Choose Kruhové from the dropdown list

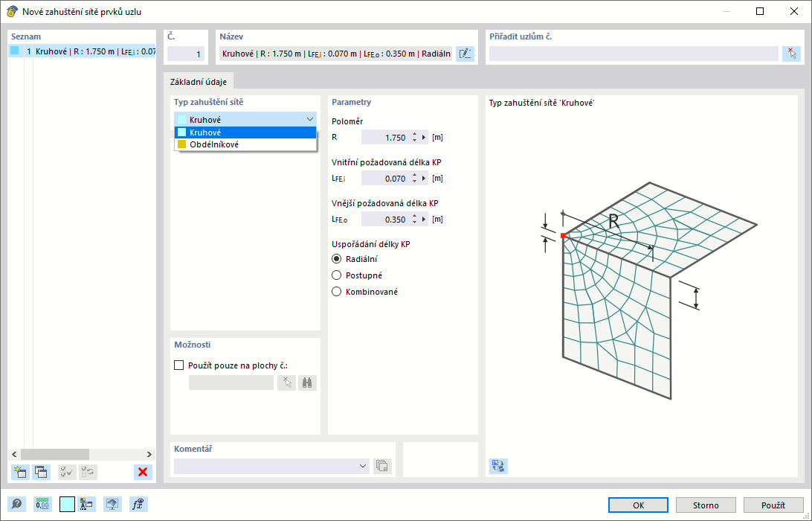coord(245,132)
